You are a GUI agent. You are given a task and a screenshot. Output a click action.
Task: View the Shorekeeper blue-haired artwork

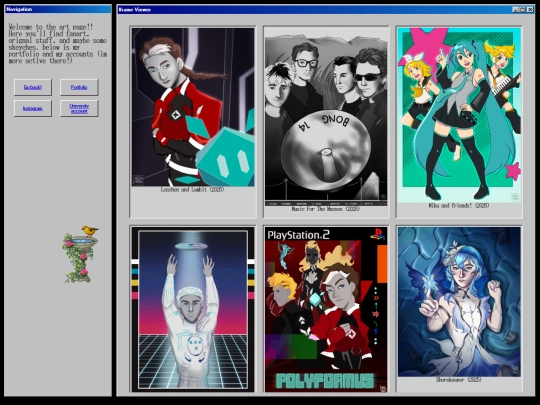coord(459,302)
